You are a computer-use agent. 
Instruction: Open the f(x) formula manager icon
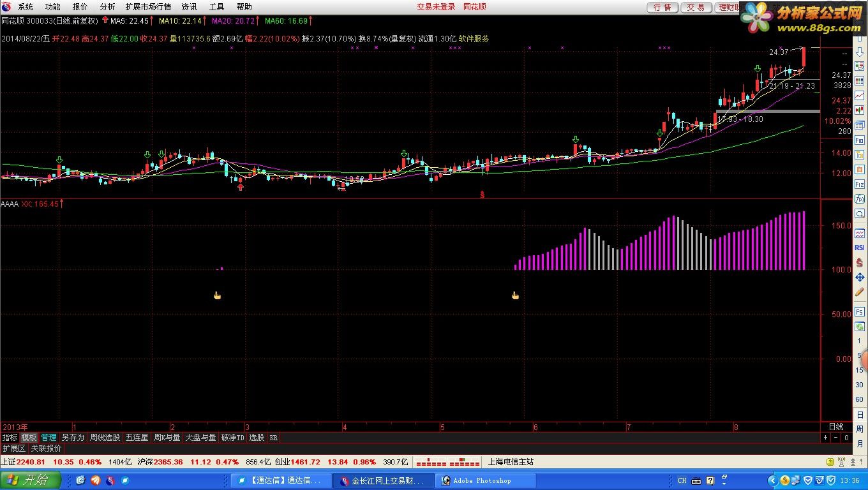tap(860, 198)
